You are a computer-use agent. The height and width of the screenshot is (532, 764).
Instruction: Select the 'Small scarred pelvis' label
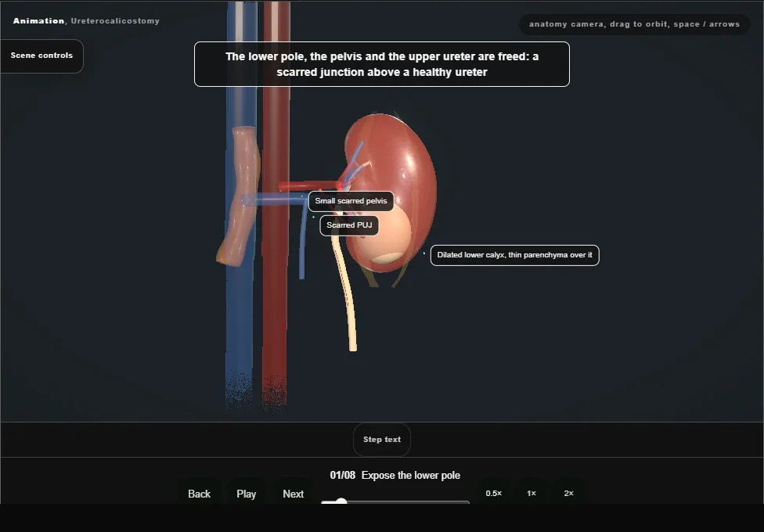click(351, 201)
